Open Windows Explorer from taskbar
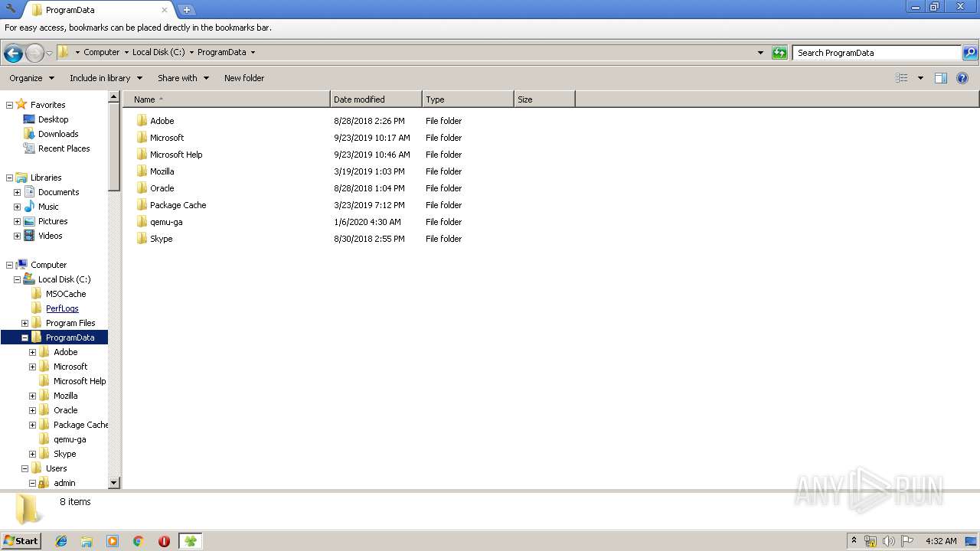 coord(87,541)
